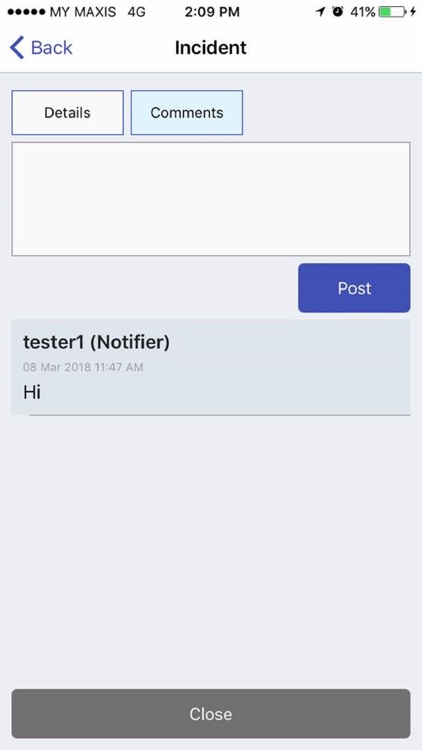Tap the battery icon in status bar
Image resolution: width=422 pixels, height=750 pixels.
[392, 12]
